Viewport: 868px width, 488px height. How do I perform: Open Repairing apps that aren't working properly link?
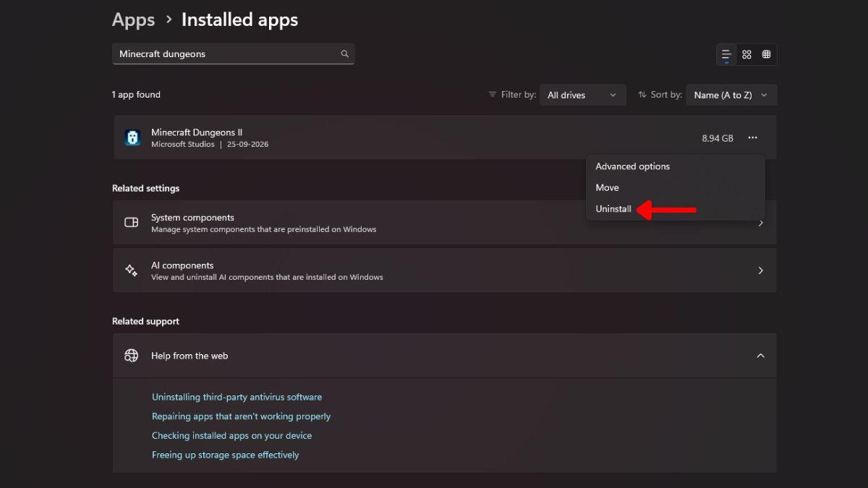click(241, 416)
